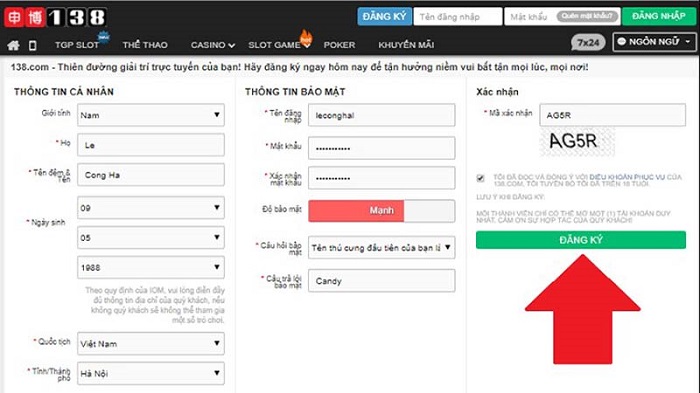Open THỂ THAO sports section
The width and height of the screenshot is (700, 393).
145,45
